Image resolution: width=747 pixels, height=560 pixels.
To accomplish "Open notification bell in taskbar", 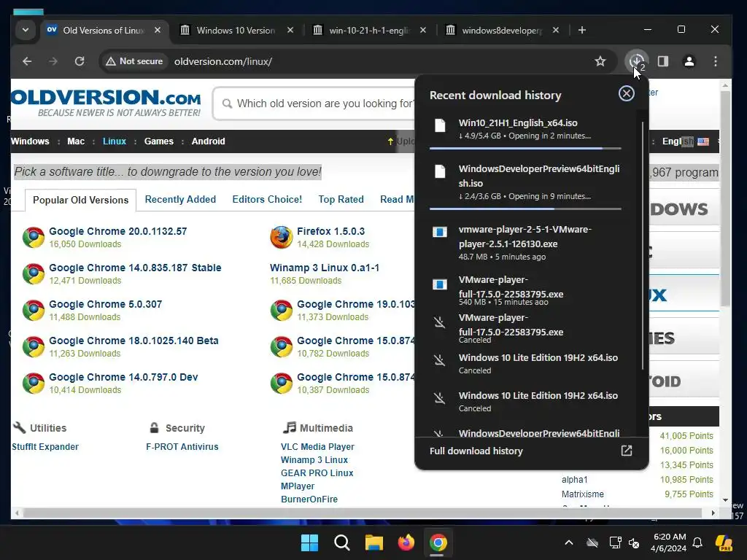I will click(x=697, y=542).
